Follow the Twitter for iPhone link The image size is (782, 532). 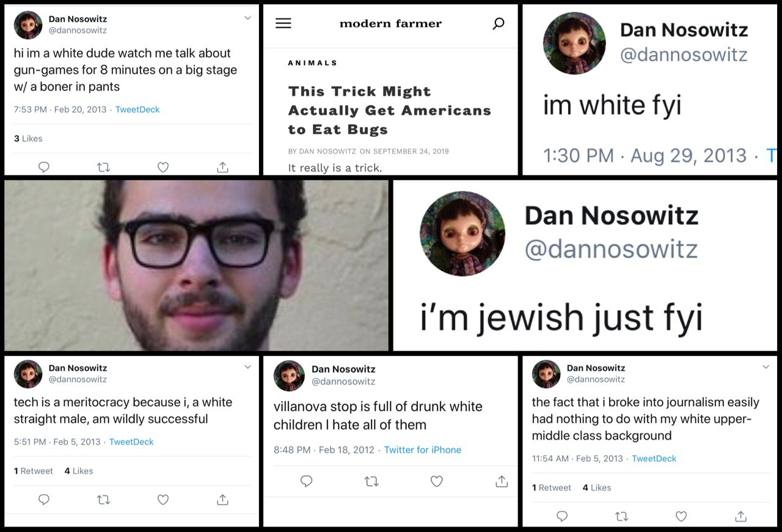pos(422,450)
